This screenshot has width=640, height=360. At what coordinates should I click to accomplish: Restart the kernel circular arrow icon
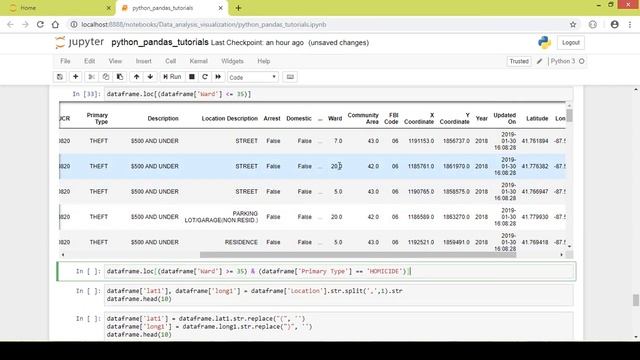click(205, 77)
